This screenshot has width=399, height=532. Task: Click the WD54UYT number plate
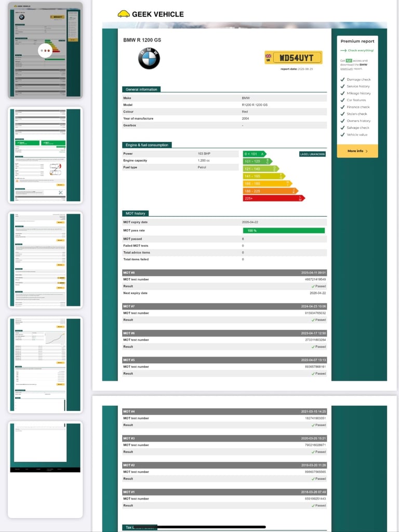click(x=294, y=58)
